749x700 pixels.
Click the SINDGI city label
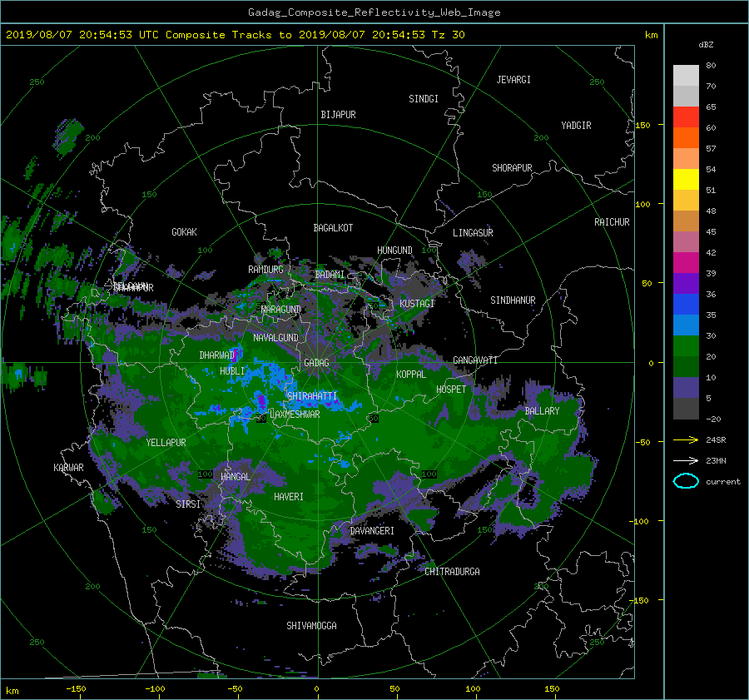(x=424, y=99)
